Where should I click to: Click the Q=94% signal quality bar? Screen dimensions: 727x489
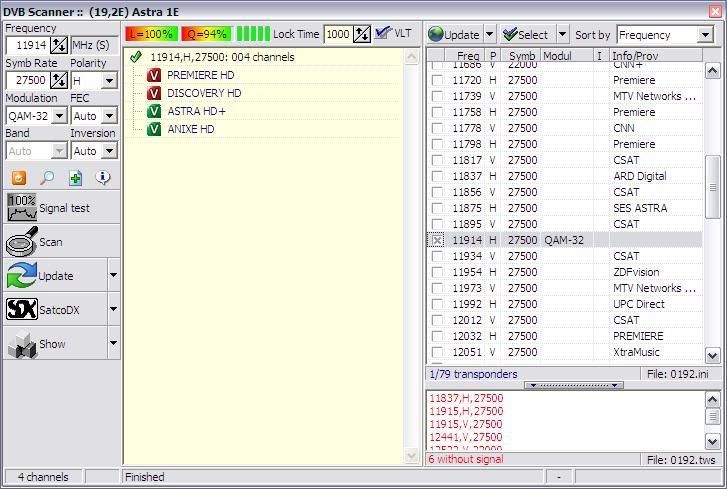206,34
